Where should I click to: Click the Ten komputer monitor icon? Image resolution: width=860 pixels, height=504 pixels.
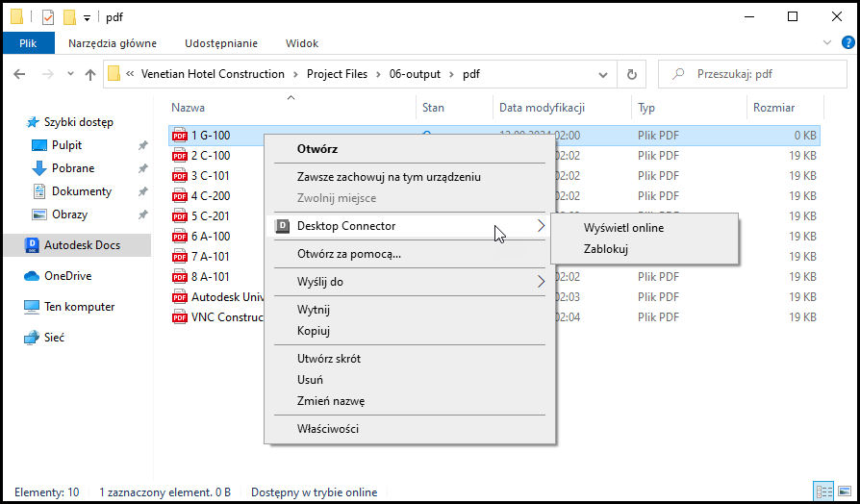[x=32, y=307]
